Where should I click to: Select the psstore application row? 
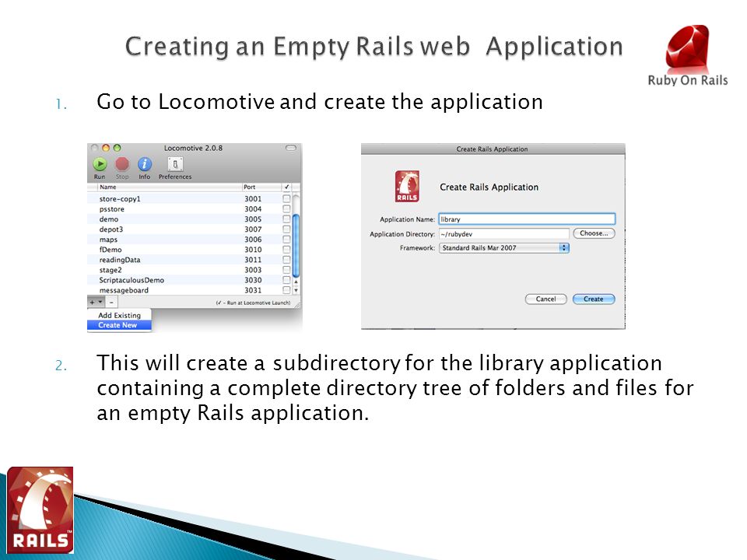point(190,208)
